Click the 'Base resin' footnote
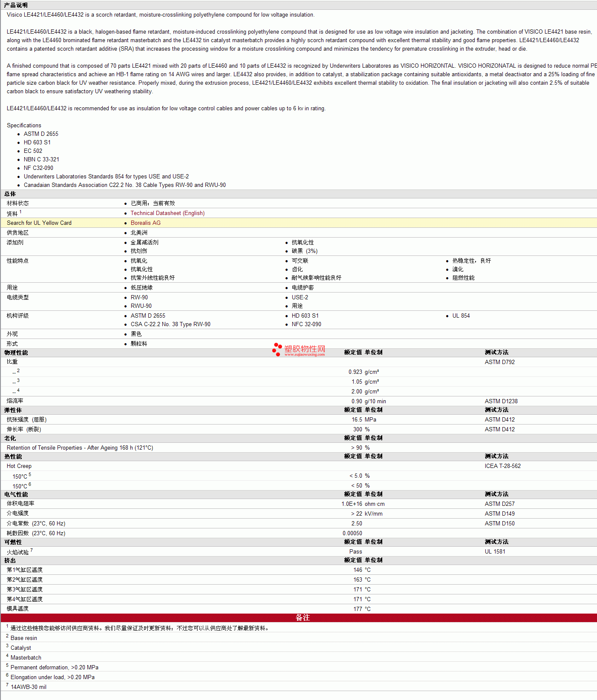This screenshot has width=597, height=700. [24, 638]
